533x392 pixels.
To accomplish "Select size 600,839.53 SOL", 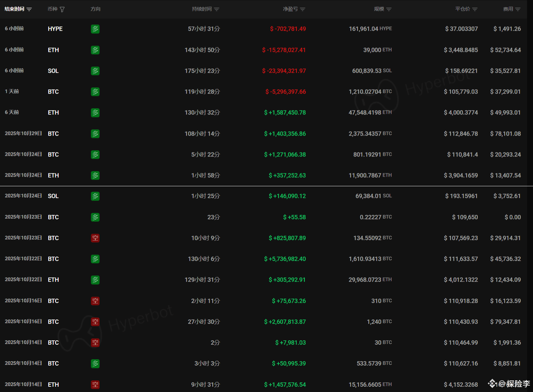I will (372, 71).
